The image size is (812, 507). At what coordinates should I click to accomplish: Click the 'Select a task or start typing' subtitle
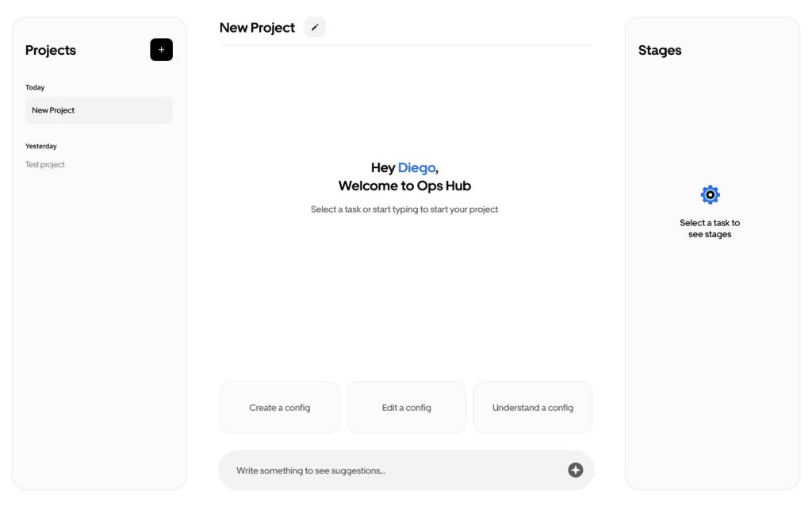[404, 209]
